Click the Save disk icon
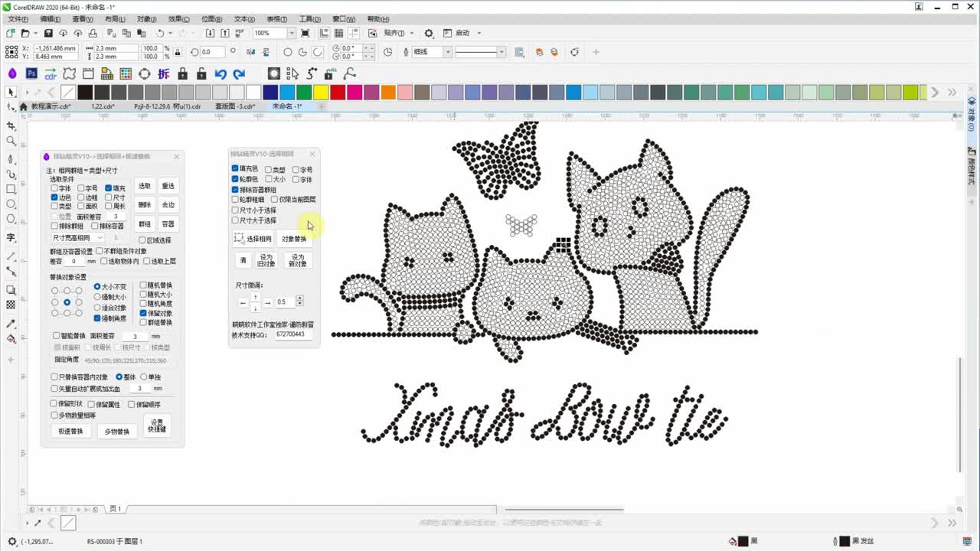This screenshot has width=980, height=551. coord(48,34)
